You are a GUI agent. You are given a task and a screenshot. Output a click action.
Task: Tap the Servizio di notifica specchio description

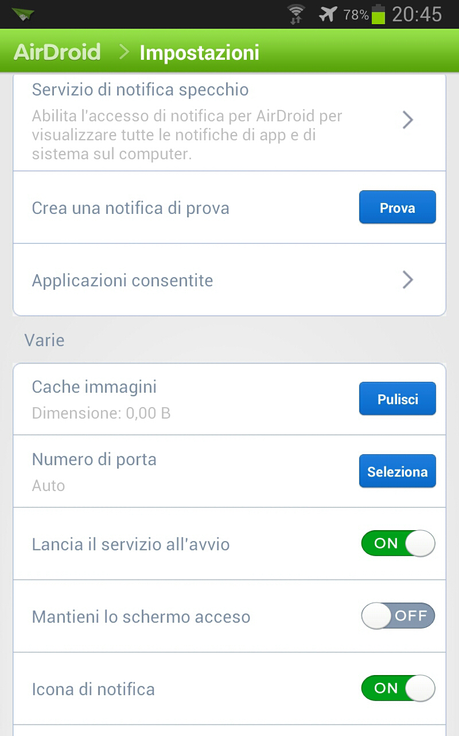coord(187,135)
